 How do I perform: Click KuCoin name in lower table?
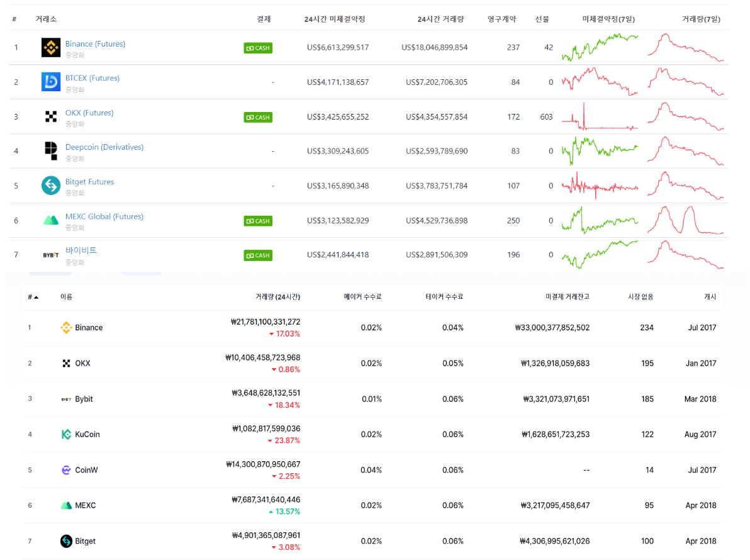pyautogui.click(x=87, y=434)
